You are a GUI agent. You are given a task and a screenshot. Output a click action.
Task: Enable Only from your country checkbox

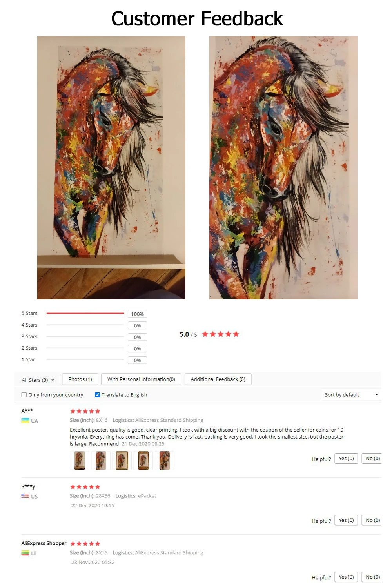coord(24,395)
